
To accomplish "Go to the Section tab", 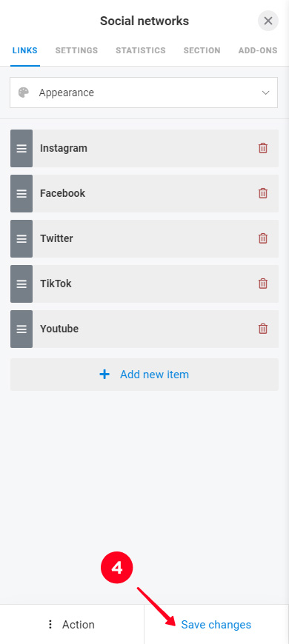I will pos(202,50).
